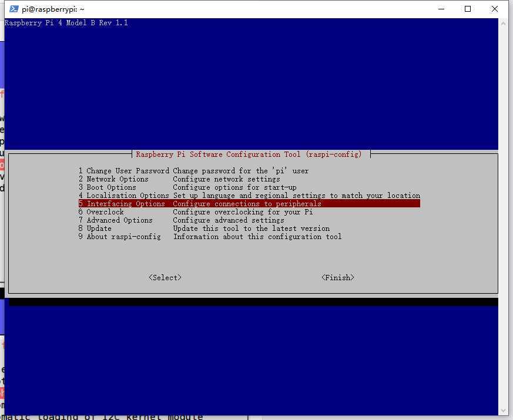Viewport: 513px width, 420px height.
Task: Activate the <Select> button
Action: tap(165, 277)
